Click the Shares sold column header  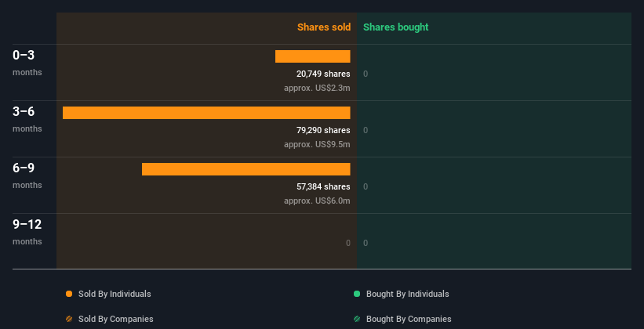[x=323, y=27]
